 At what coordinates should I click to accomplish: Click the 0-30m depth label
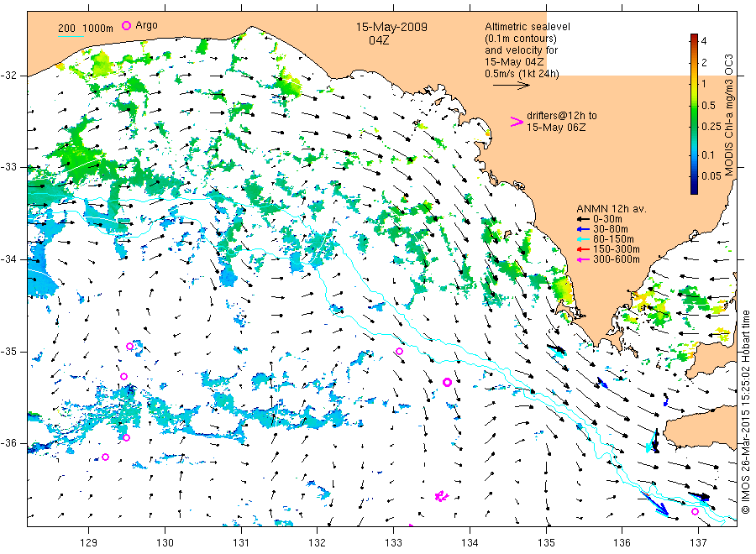607,219
